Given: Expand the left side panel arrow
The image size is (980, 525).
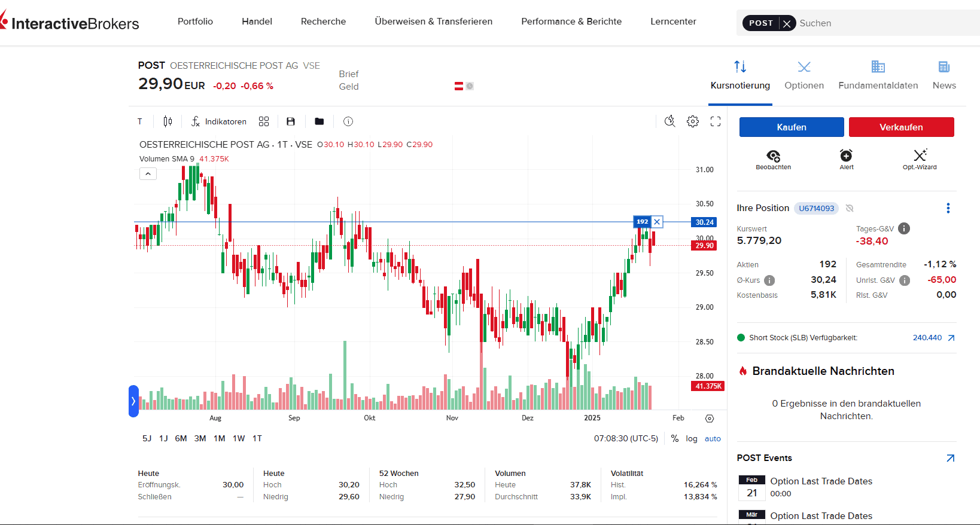Looking at the screenshot, I should [x=133, y=401].
